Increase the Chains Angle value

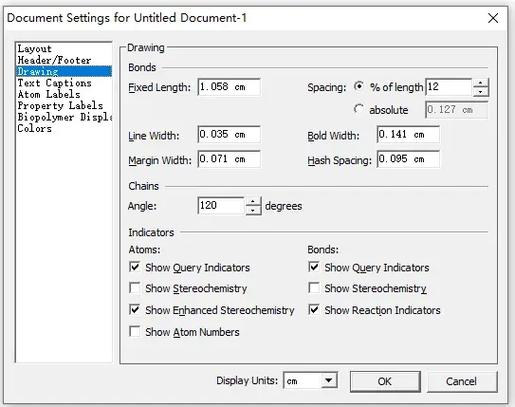253,202
